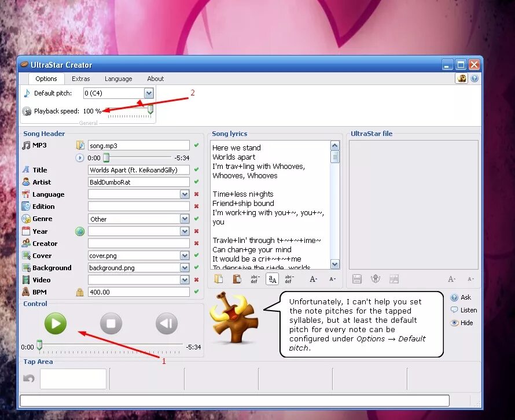The height and width of the screenshot is (420, 515).
Task: Open the Options tab
Action: point(46,79)
